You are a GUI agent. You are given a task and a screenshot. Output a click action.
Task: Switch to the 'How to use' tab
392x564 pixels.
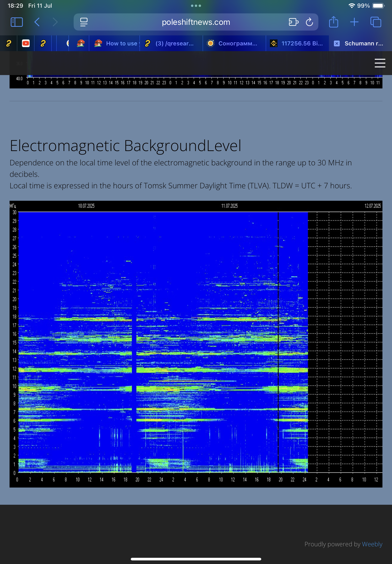(x=114, y=43)
